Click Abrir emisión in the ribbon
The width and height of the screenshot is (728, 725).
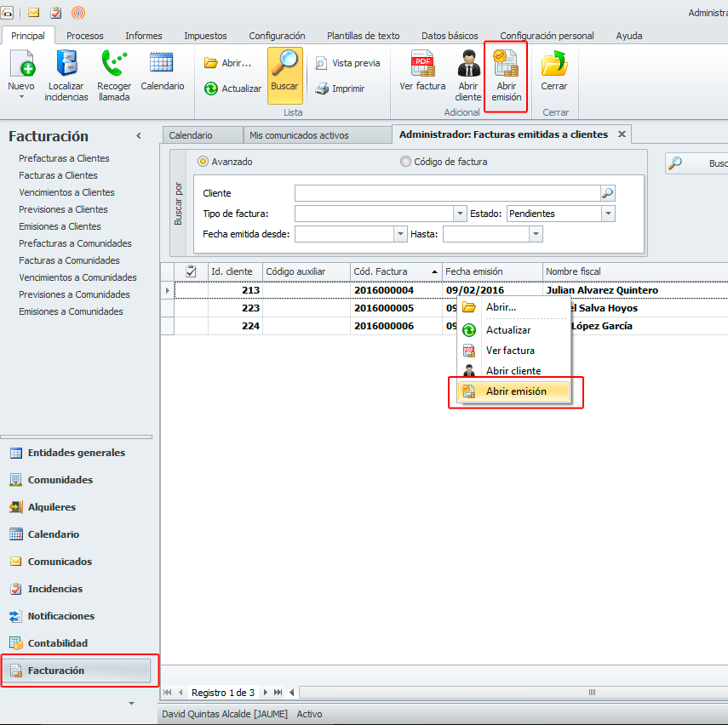coord(506,66)
